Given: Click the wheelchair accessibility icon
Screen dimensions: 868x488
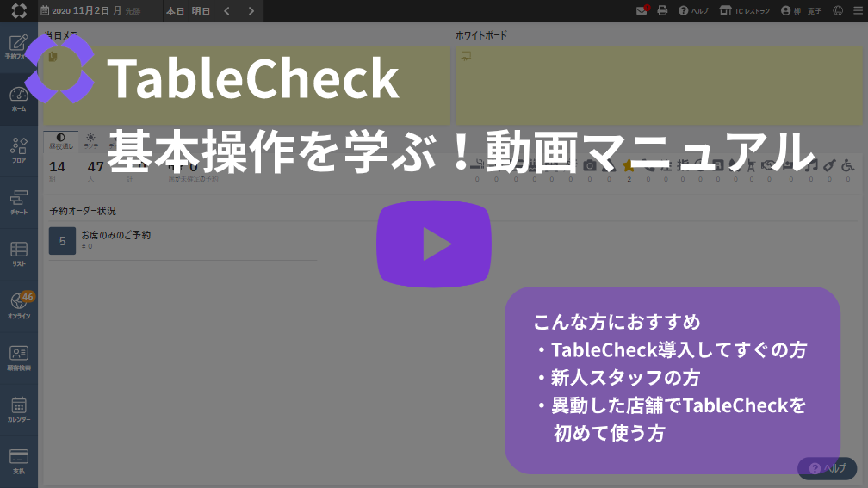Looking at the screenshot, I should (847, 165).
